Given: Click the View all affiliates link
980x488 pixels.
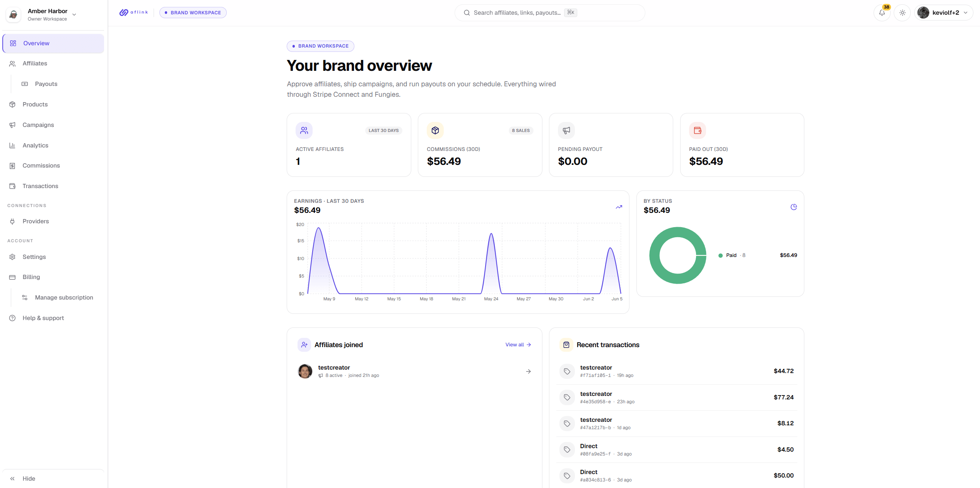Looking at the screenshot, I should point(518,345).
